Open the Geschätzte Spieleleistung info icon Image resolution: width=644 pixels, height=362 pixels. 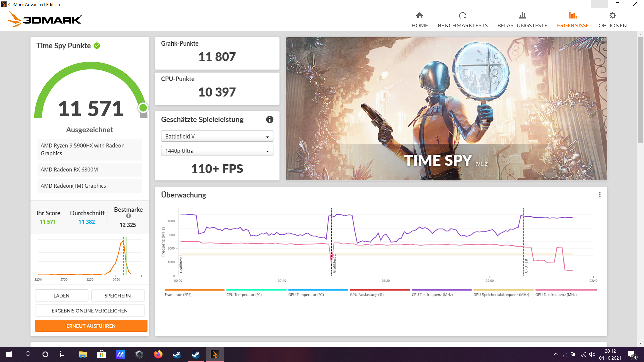tap(270, 120)
